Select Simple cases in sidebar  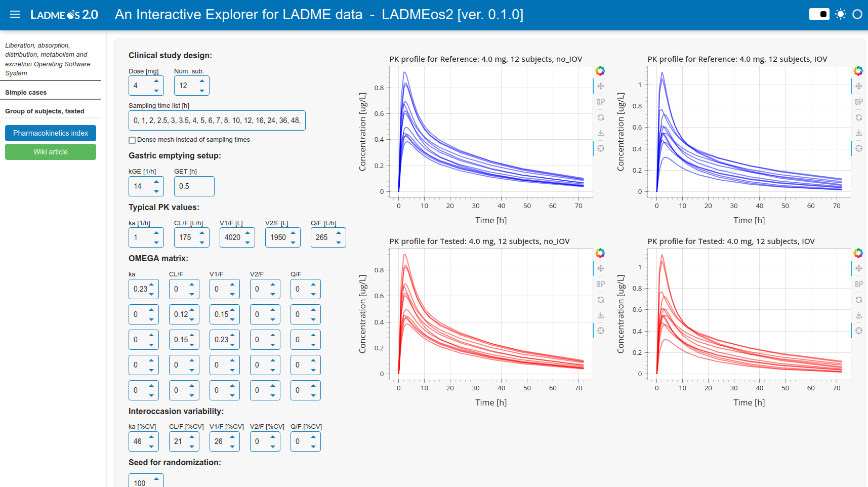[26, 93]
